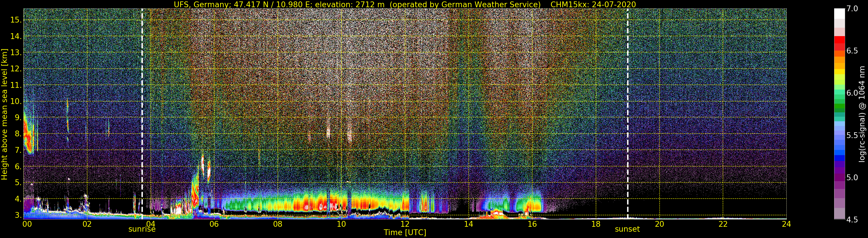The height and width of the screenshot is (238, 868).
Task: Click the 00 tick on the time axis
Action: [27, 224]
